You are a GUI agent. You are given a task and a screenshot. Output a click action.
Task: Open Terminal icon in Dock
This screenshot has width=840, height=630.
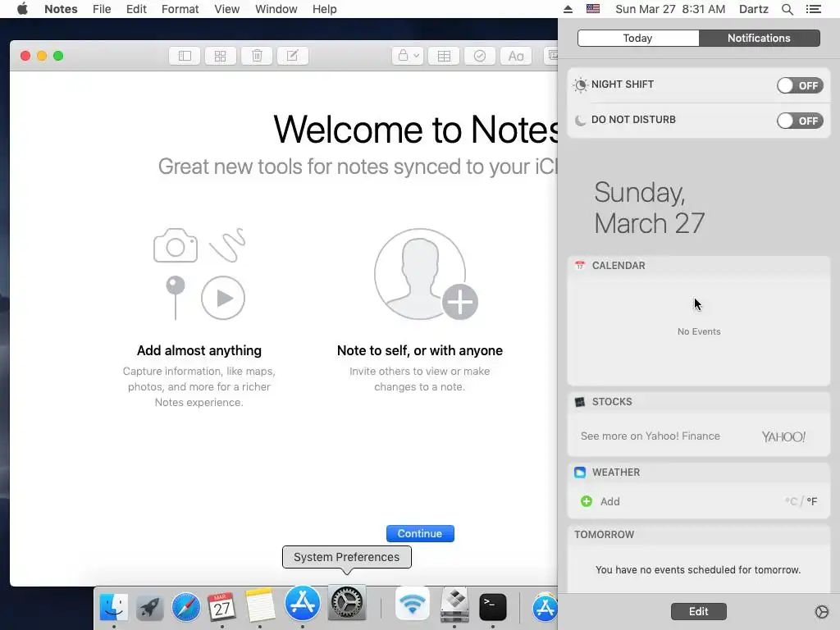coord(493,608)
